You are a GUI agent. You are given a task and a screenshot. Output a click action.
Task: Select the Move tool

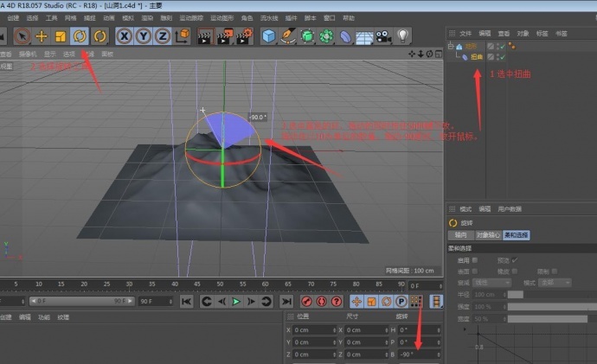click(x=42, y=36)
